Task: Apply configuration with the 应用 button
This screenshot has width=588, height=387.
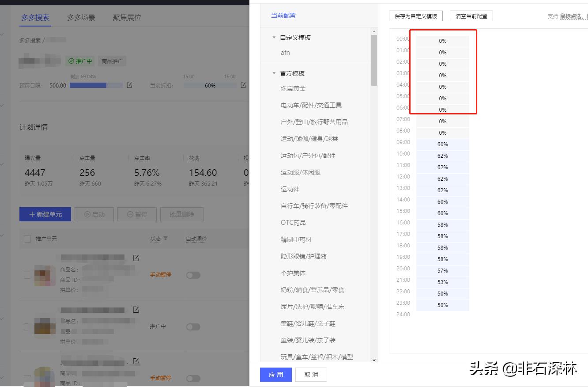Action: (275, 374)
